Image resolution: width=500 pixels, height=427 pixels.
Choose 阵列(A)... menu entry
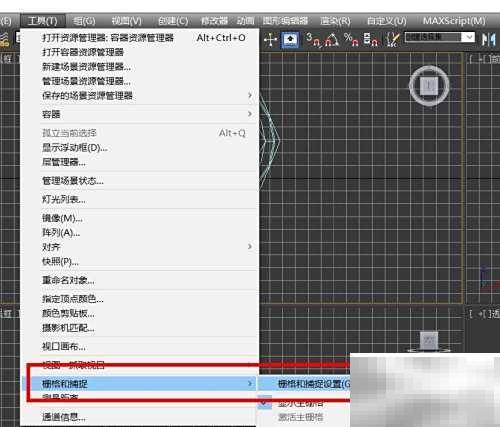pyautogui.click(x=140, y=232)
